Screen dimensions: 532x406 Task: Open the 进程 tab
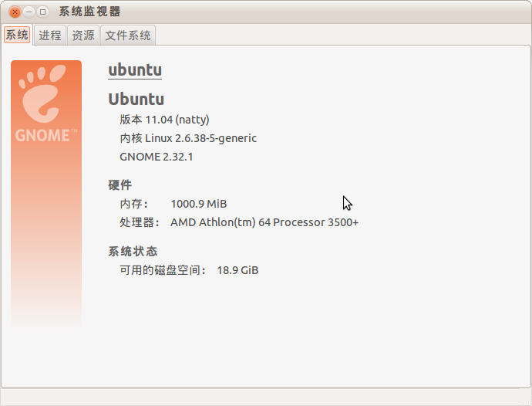(x=50, y=36)
